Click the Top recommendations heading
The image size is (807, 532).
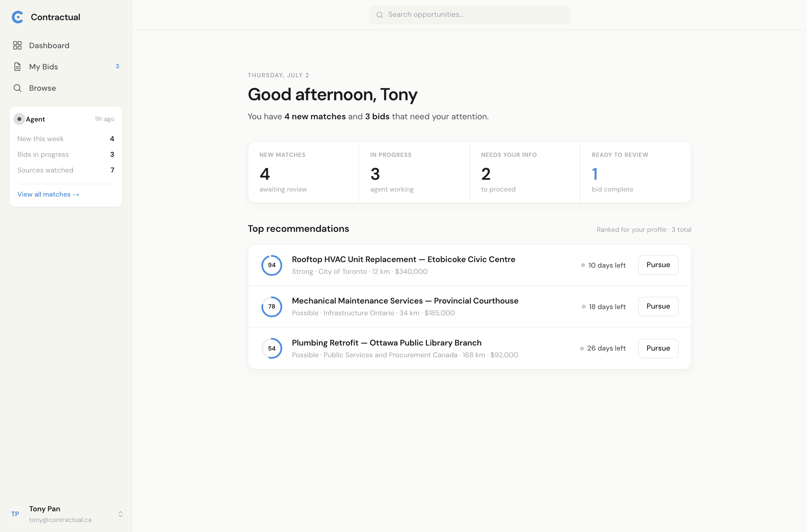298,229
